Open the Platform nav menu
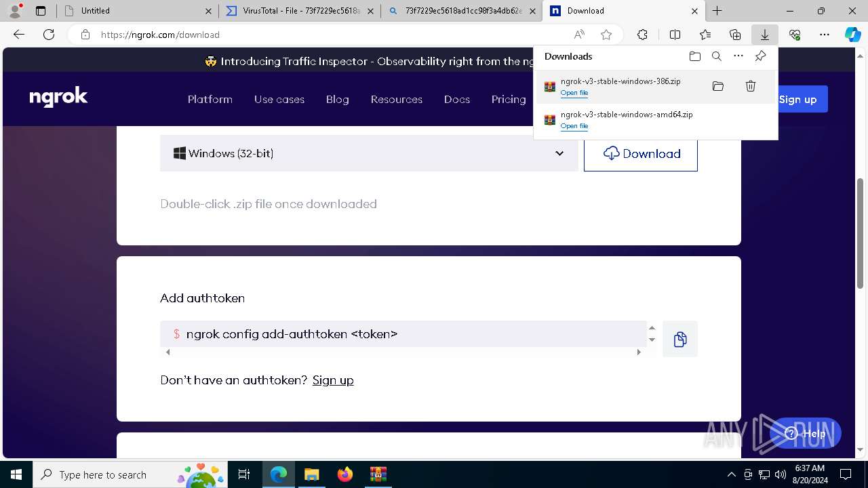The image size is (868, 488). (210, 99)
